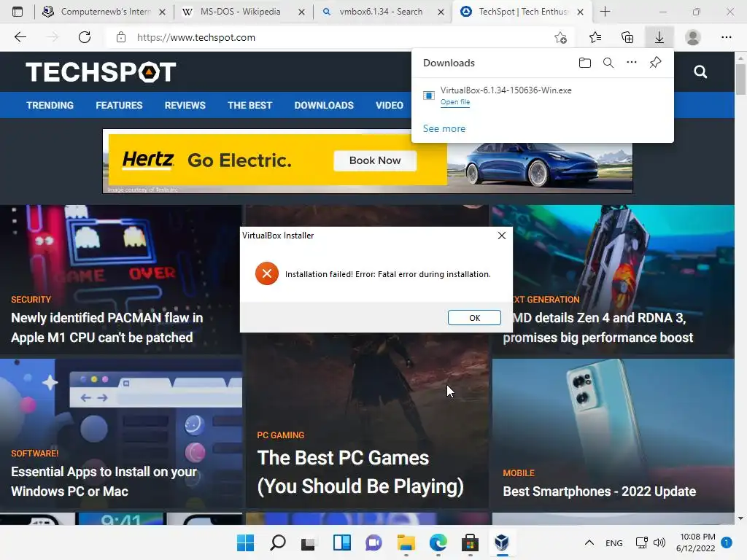
Task: Open downloads folder icon in Downloads panel
Action: click(584, 63)
